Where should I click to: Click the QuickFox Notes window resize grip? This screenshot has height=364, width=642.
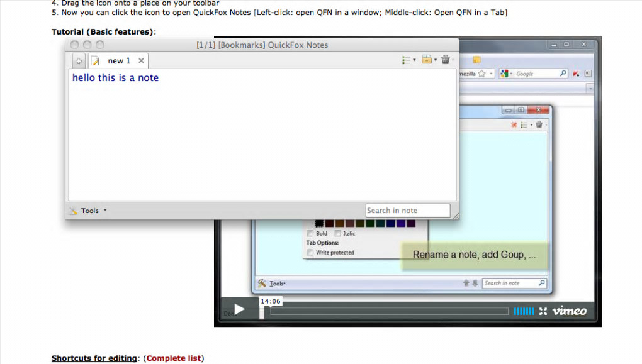[456, 216]
